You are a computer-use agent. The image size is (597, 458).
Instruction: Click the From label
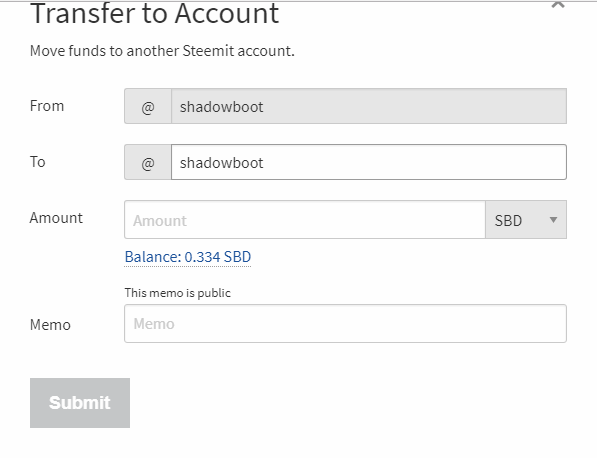(x=47, y=106)
